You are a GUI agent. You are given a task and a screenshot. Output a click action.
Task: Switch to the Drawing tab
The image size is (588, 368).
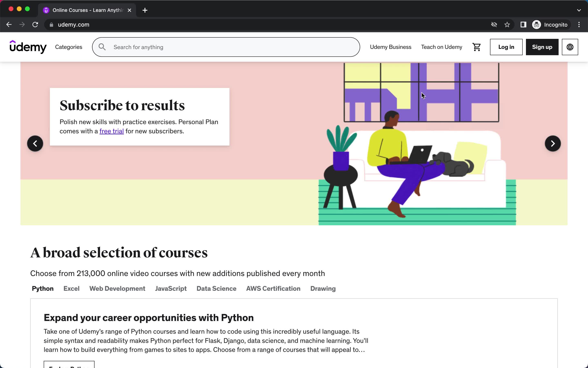coord(323,288)
